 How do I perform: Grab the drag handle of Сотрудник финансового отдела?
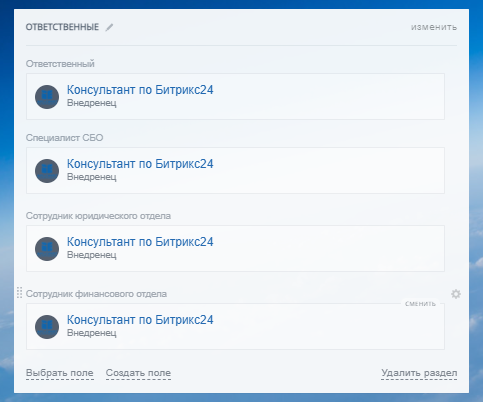pyautogui.click(x=20, y=293)
